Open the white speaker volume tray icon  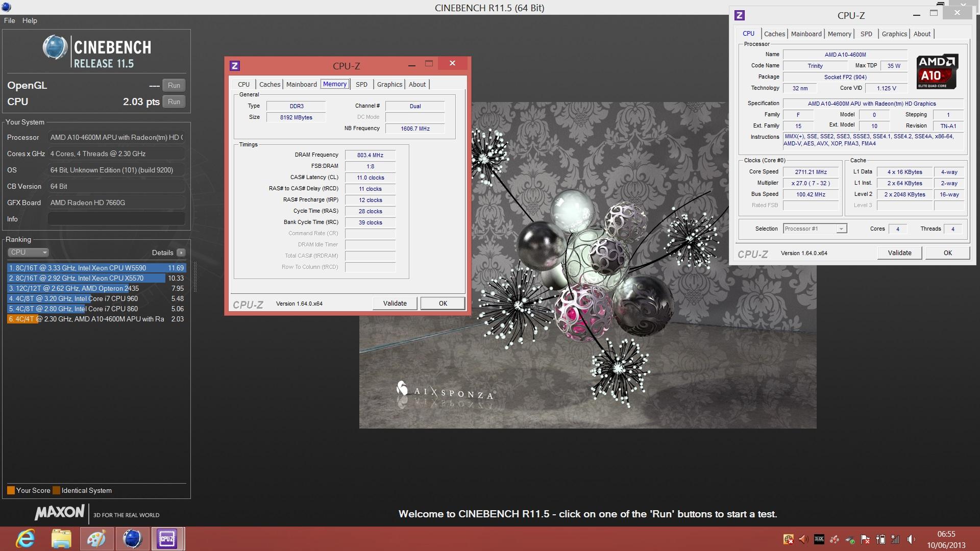pos(911,539)
